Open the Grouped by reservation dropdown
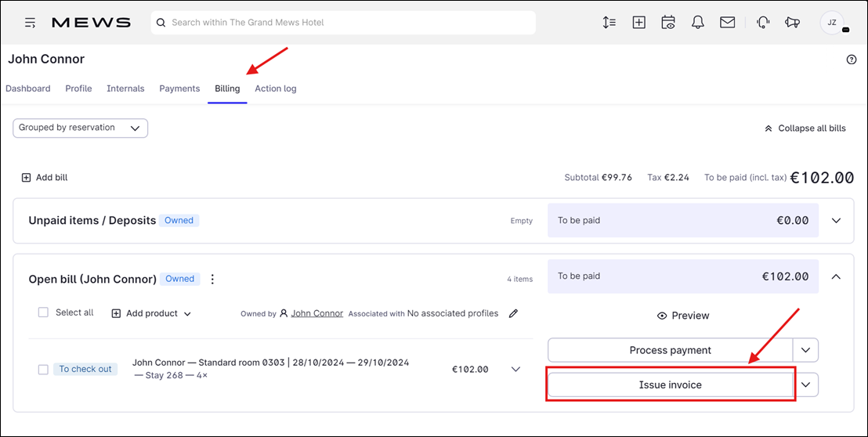Viewport: 868px width, 437px height. 80,128
